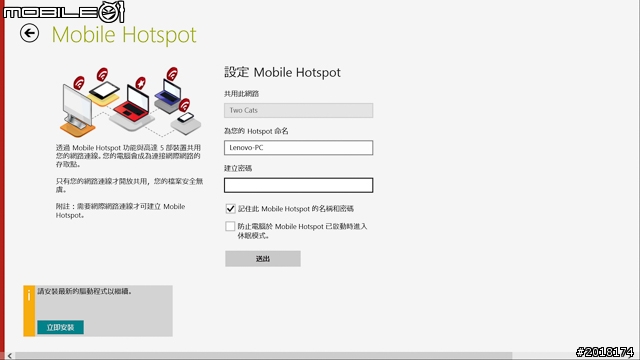The height and width of the screenshot is (360, 640).
Task: Click the Mobile Hotspot page title
Action: pos(124,35)
